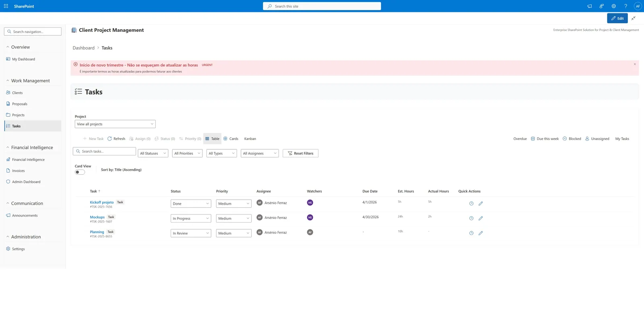
Task: Toggle the My Tasks quick filter
Action: [622, 138]
